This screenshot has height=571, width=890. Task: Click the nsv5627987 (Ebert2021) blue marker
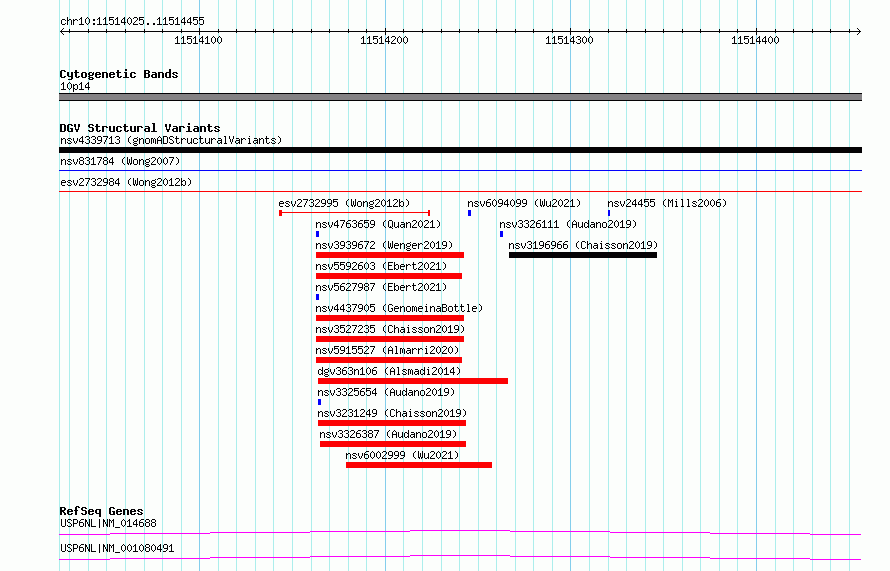pos(317,297)
